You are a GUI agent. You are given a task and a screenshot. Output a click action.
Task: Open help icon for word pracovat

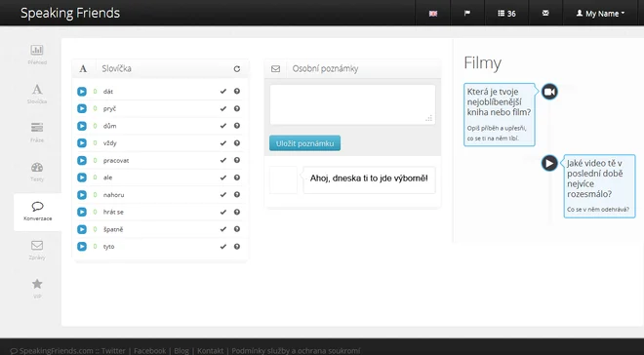[237, 161]
